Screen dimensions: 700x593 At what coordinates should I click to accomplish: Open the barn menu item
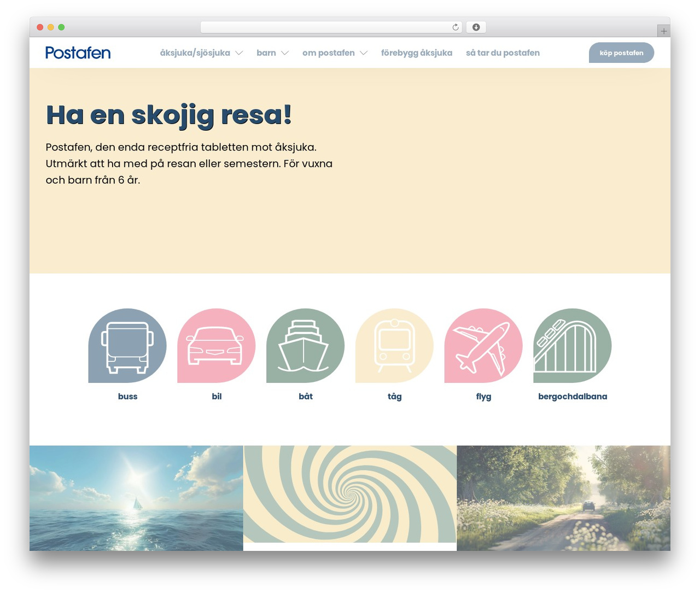[266, 53]
